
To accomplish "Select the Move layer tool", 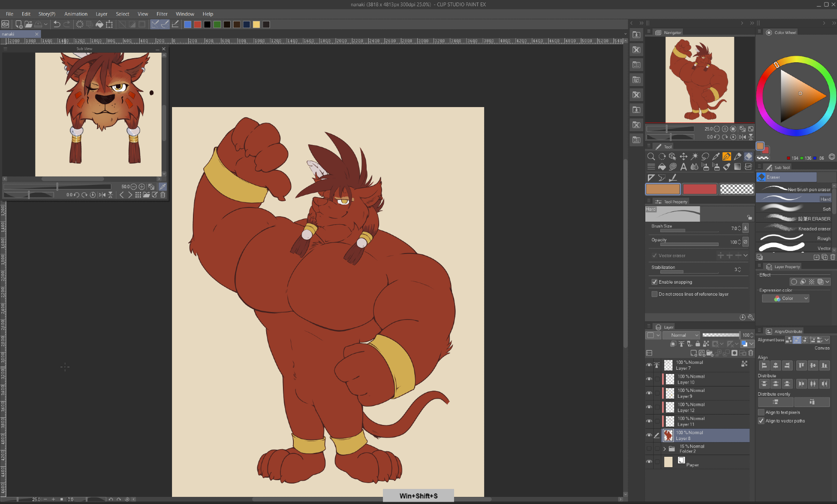I will pos(683,156).
